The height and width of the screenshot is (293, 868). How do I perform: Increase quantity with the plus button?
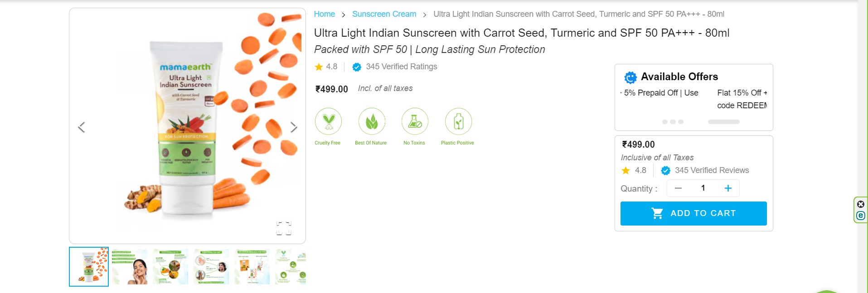click(x=728, y=188)
